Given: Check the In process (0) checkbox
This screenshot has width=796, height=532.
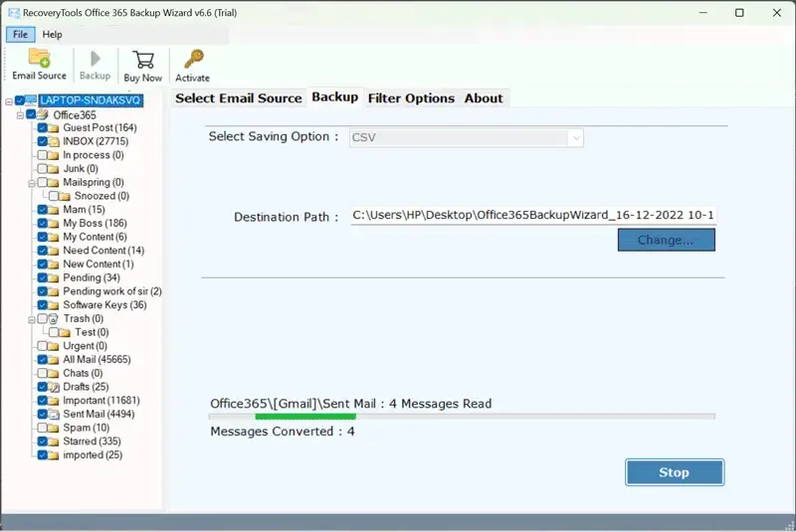Looking at the screenshot, I should click(42, 155).
